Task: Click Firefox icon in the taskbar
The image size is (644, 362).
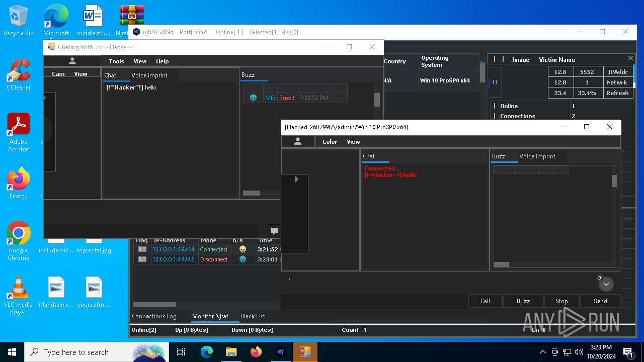Action: coord(256,352)
